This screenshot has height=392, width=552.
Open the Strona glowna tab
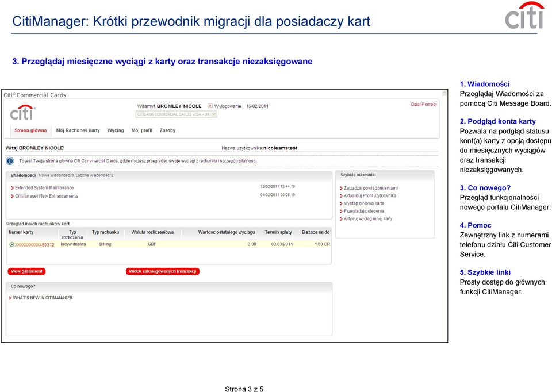(x=30, y=130)
